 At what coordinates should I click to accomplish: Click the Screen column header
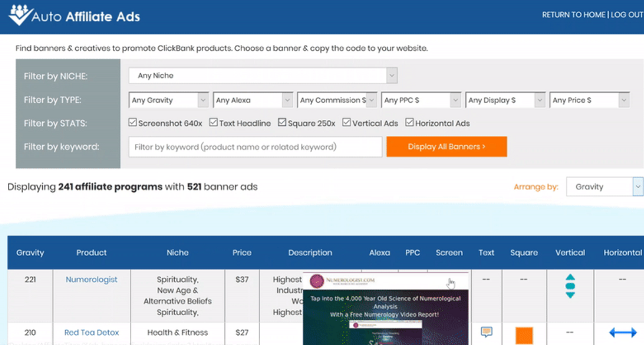[x=449, y=253]
